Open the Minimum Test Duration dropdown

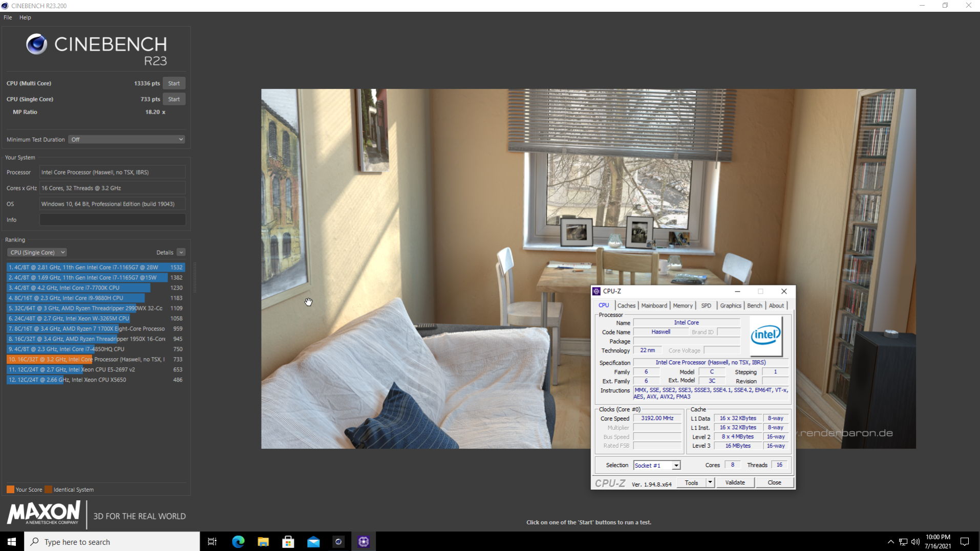pyautogui.click(x=127, y=140)
